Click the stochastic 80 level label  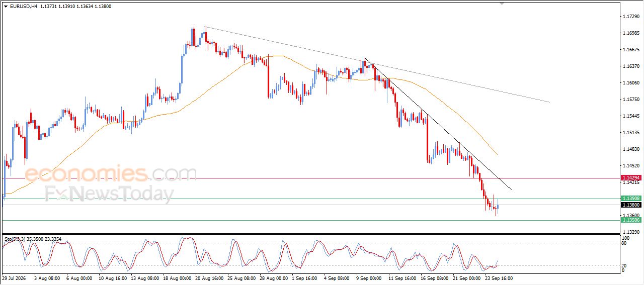(x=625, y=243)
